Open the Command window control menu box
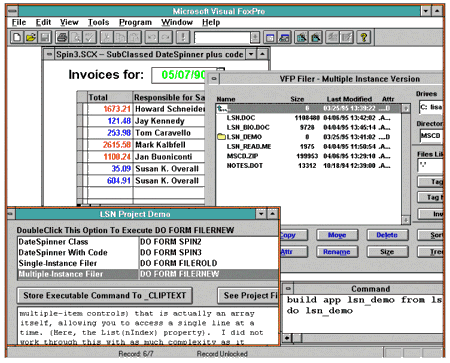 (x=288, y=289)
